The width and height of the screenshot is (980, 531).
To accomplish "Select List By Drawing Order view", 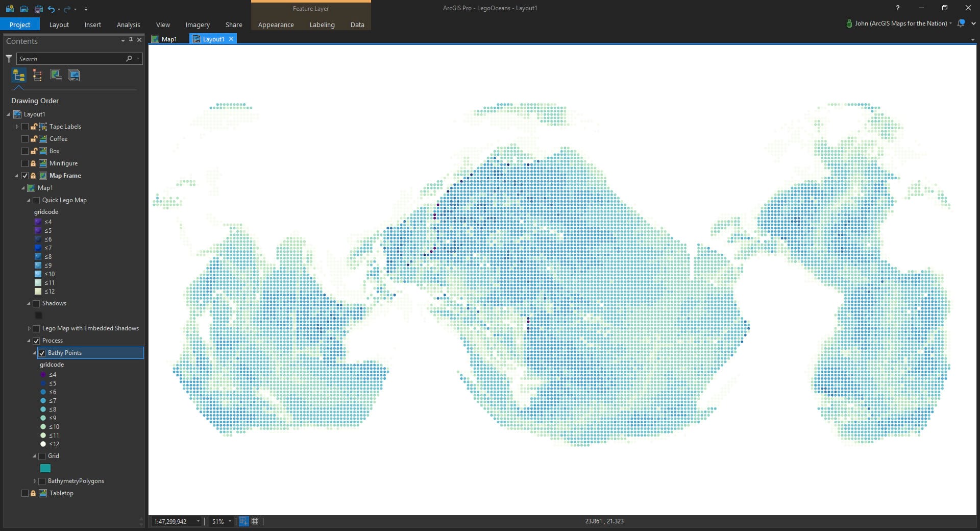I will (x=19, y=76).
